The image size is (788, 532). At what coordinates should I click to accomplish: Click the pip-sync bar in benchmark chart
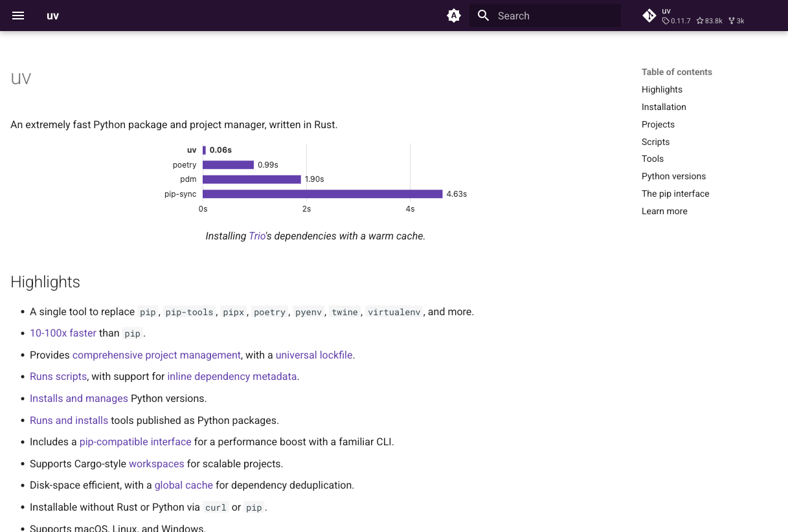pos(322,194)
